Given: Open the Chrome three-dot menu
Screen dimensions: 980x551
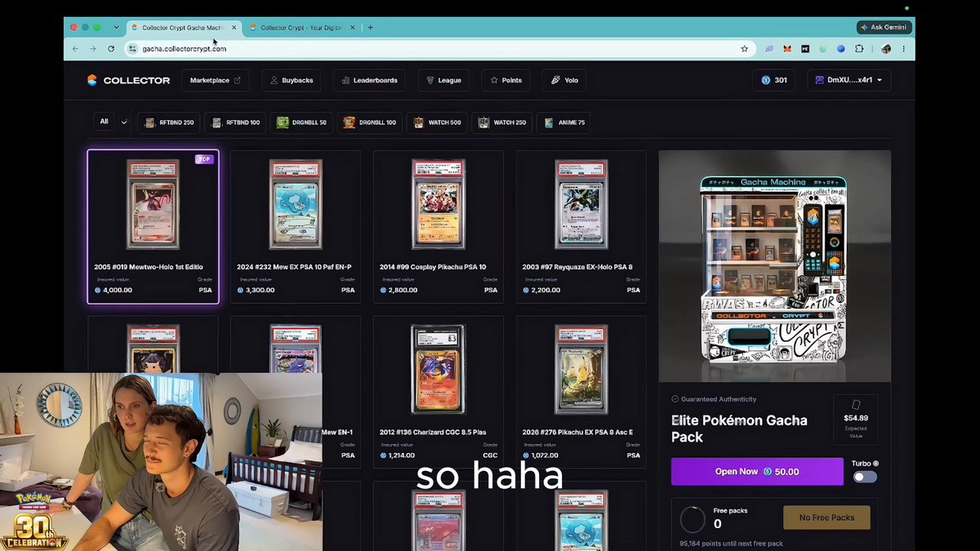Looking at the screenshot, I should click(905, 49).
